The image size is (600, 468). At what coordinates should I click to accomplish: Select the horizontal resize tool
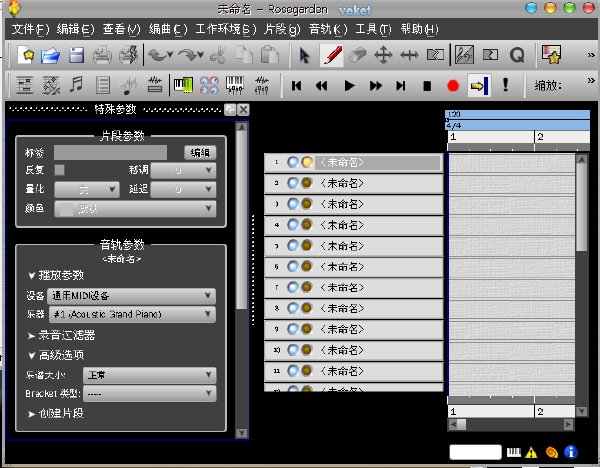[409, 56]
